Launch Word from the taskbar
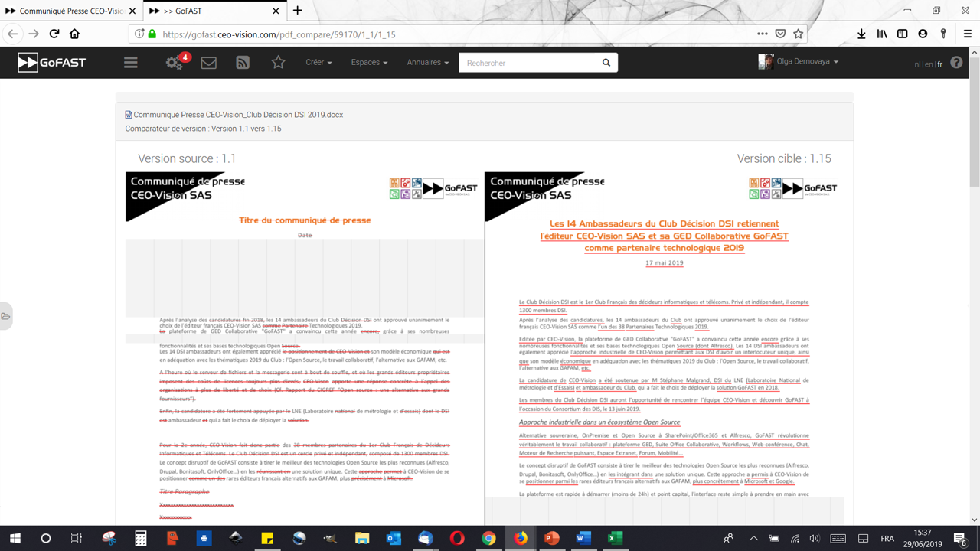 583,538
